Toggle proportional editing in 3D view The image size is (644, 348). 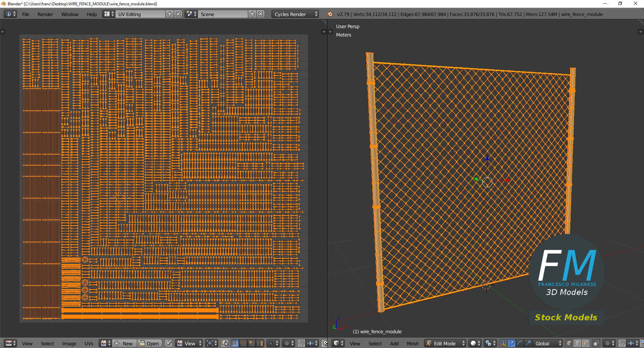tap(609, 343)
